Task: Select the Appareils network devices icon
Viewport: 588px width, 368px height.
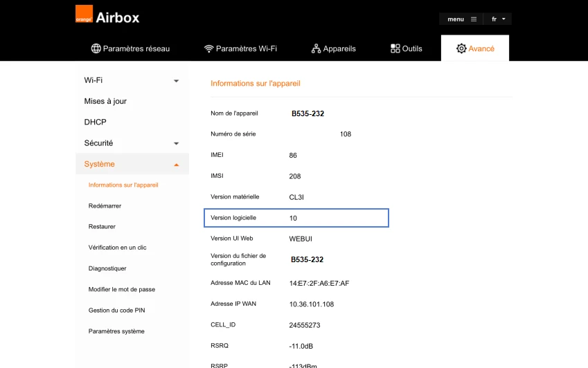Action: 316,48
